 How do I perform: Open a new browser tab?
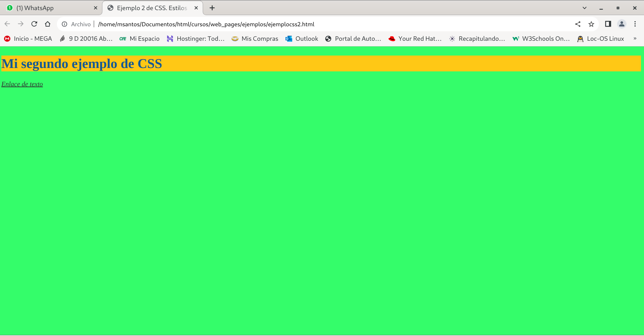tap(212, 8)
